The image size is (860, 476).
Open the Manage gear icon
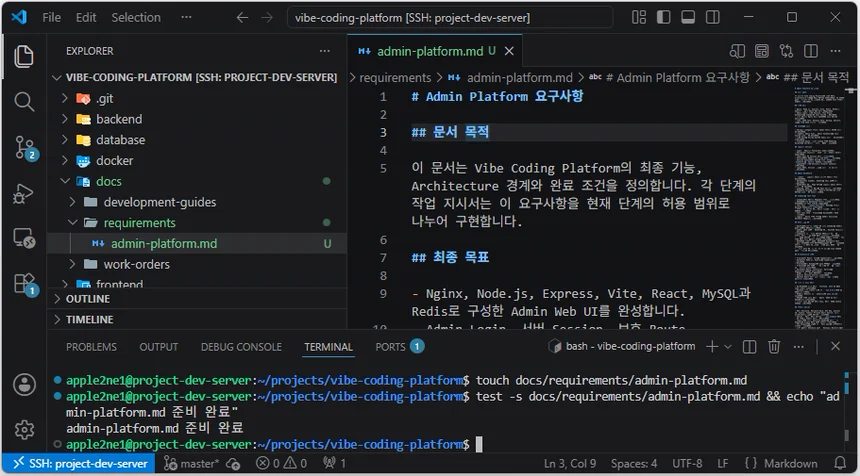click(24, 429)
